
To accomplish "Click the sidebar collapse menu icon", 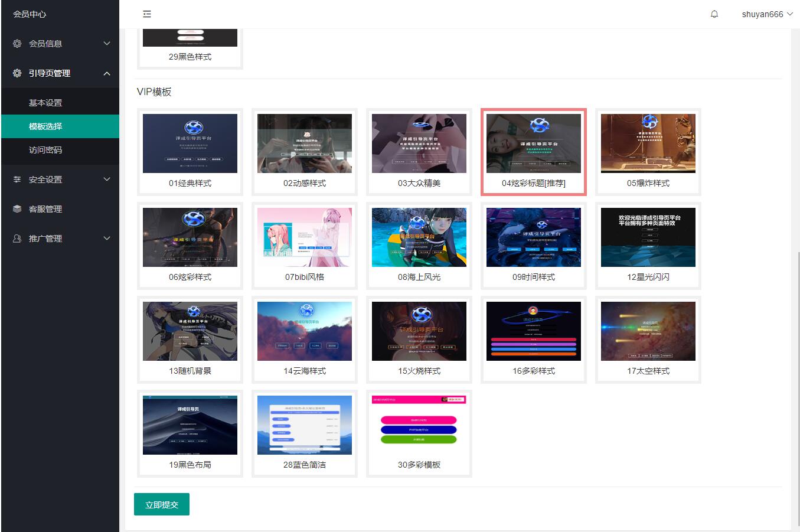I will (147, 14).
